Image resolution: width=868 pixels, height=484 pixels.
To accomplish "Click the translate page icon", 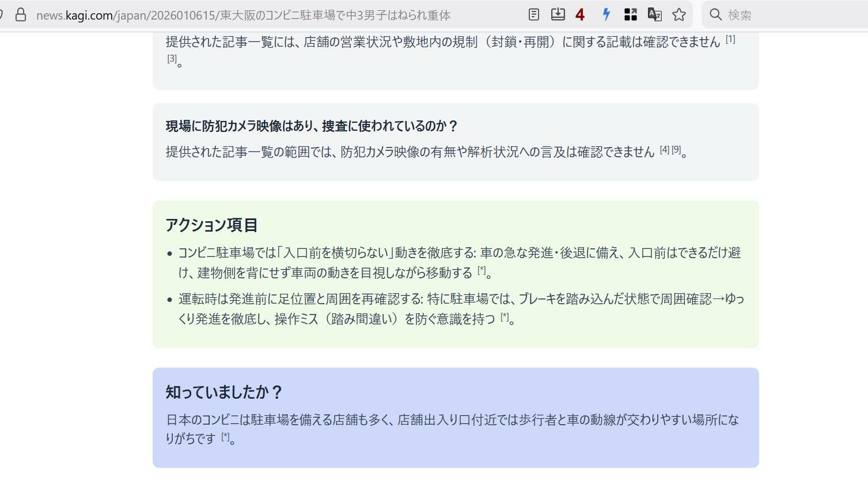I will coord(654,15).
